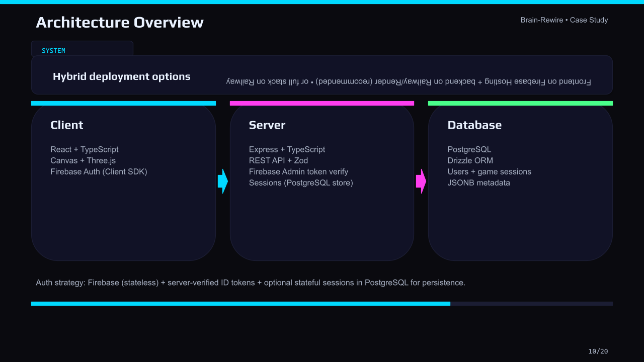
Task: Select the SYSTEM tab label
Action: (53, 51)
